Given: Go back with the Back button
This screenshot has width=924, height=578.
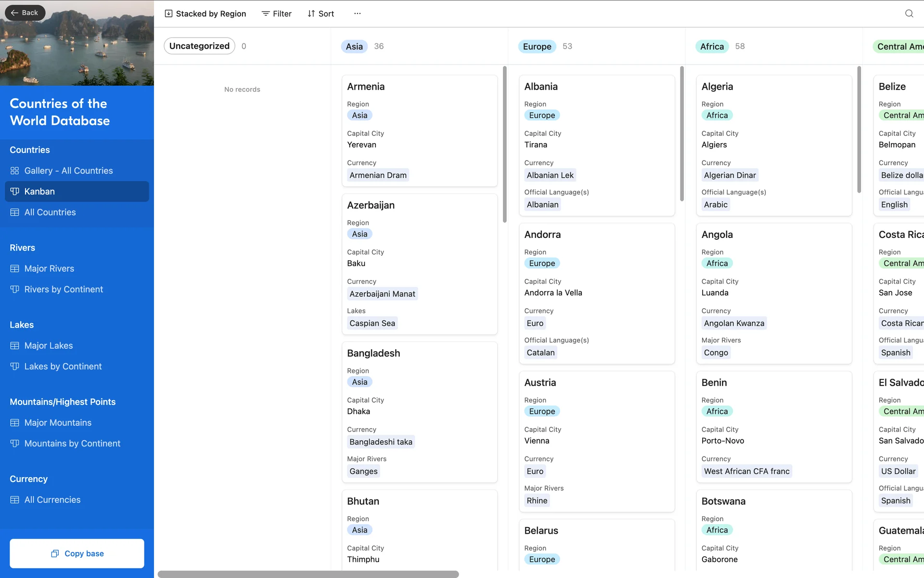Looking at the screenshot, I should point(25,13).
